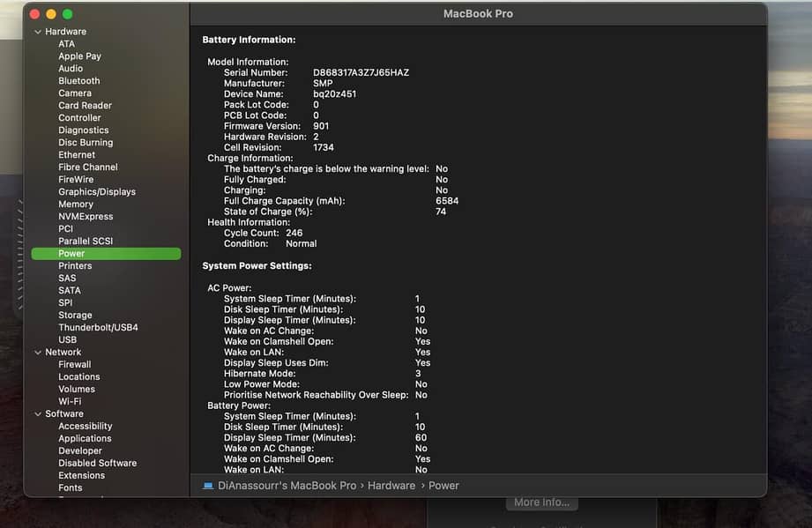Select Accessibility under Software
The height and width of the screenshot is (528, 812).
(86, 427)
